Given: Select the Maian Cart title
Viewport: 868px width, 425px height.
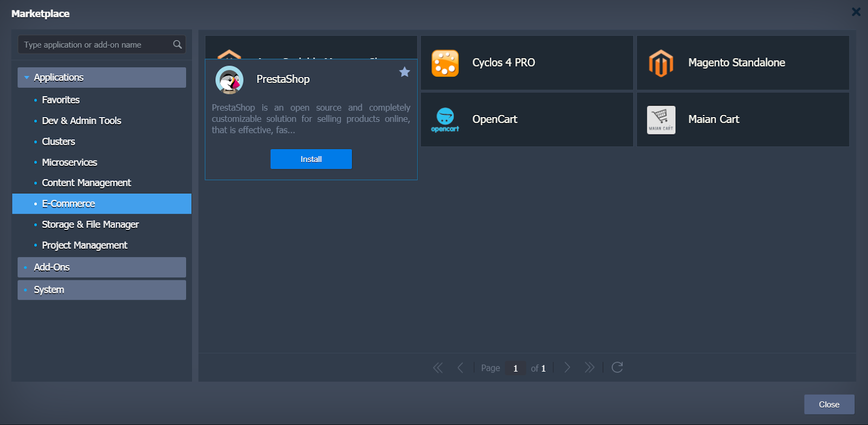Looking at the screenshot, I should tap(714, 119).
